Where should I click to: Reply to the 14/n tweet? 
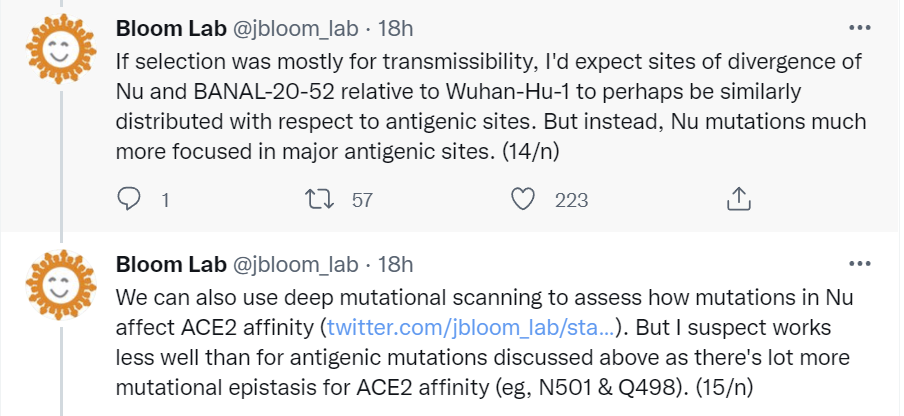tap(129, 199)
